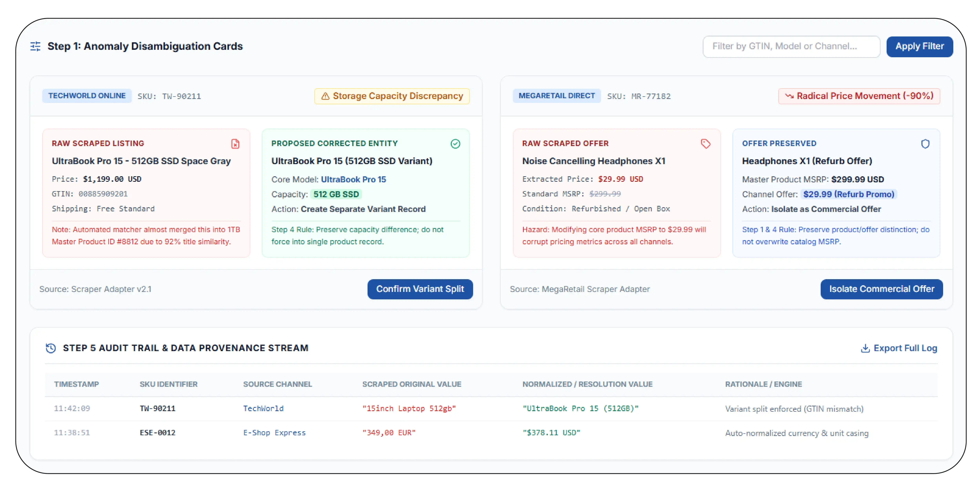Click GTIN: 00885909201 in raw listing
This screenshot has width=980, height=486.
(x=90, y=194)
